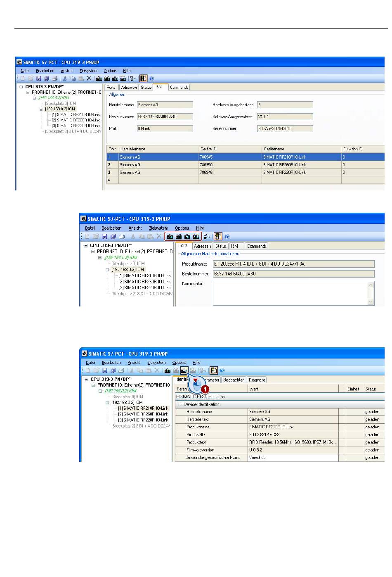Toggle the catalog icon in the top window toolbar
Image resolution: width=392 pixels, height=577 pixels.
click(x=143, y=78)
